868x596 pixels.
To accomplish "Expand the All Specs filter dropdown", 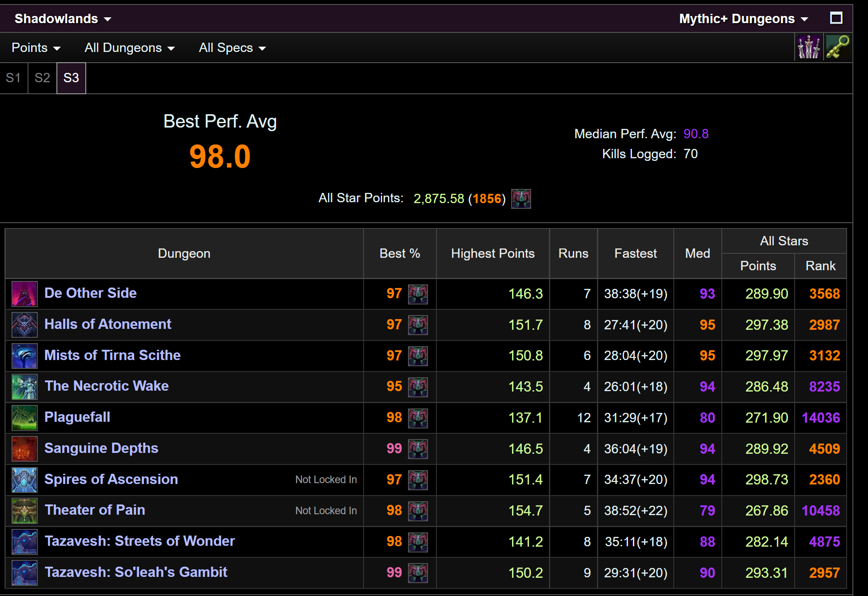I will 232,48.
